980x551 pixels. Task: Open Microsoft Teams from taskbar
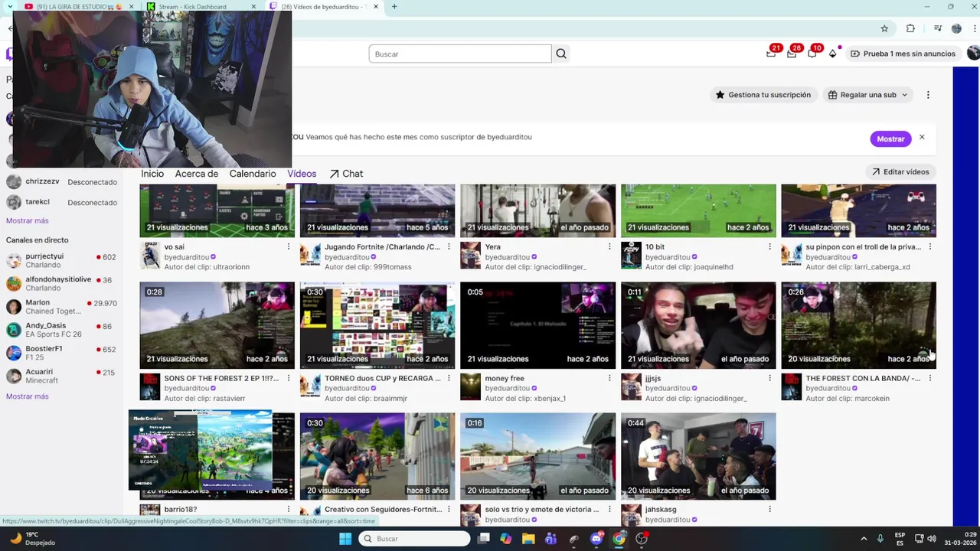pos(550,539)
